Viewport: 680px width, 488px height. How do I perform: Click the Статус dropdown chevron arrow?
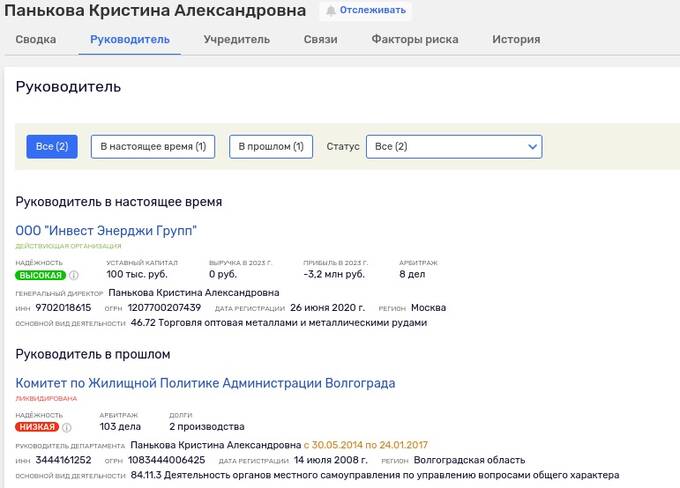tap(532, 147)
